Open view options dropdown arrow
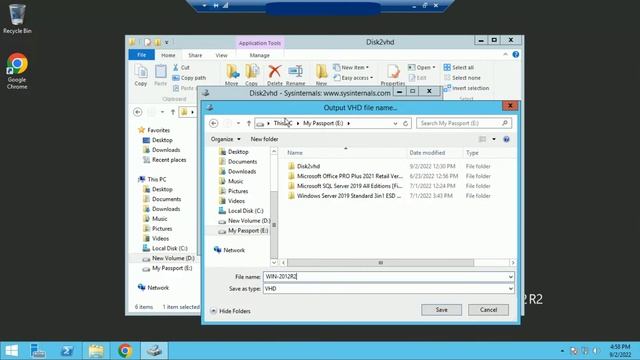Screen dimensions: 640x360 coord(494,139)
